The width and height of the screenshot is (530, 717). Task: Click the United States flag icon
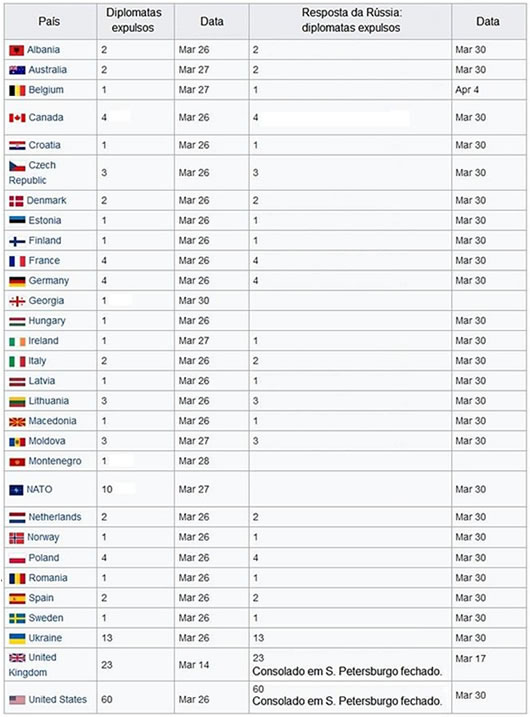[17, 700]
